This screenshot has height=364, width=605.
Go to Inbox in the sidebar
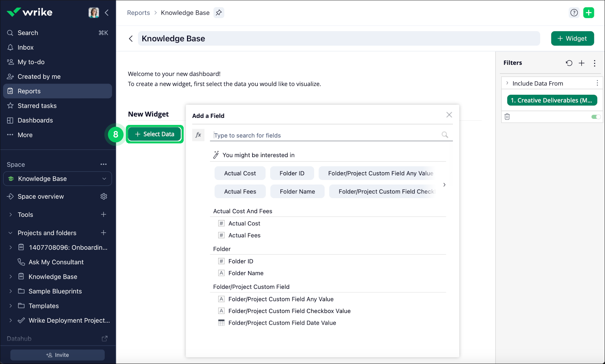point(26,47)
